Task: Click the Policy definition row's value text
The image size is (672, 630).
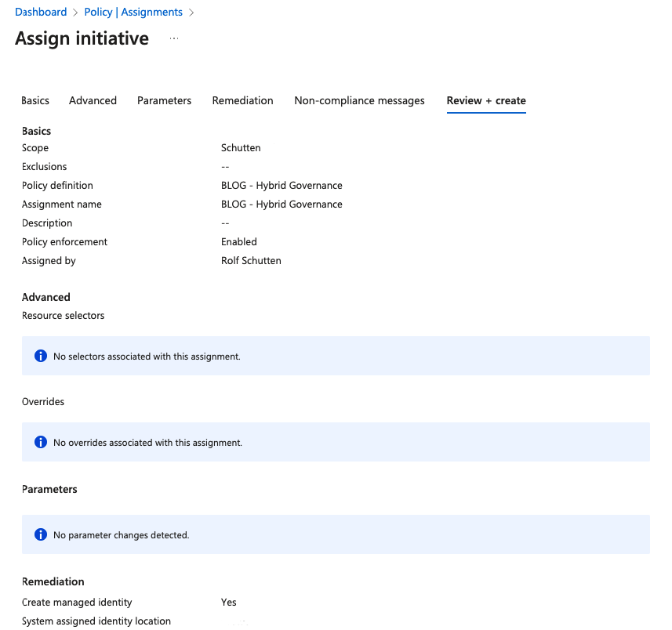Action: (282, 186)
